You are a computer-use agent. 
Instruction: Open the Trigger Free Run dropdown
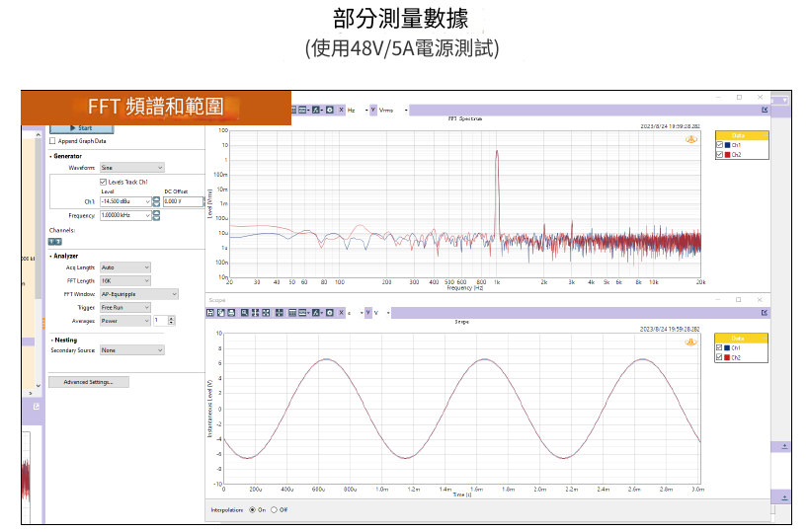click(124, 307)
